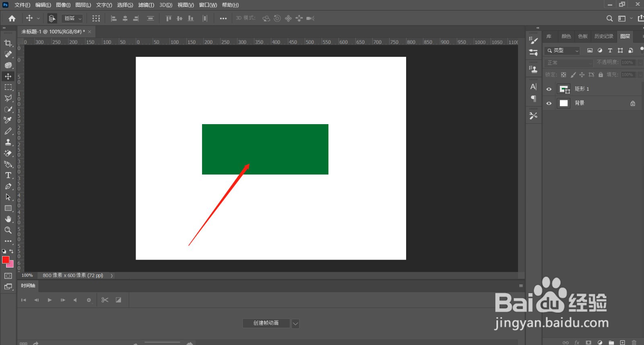Open the 文件(F) menu
Viewport: 644px width, 345px height.
click(x=22, y=5)
